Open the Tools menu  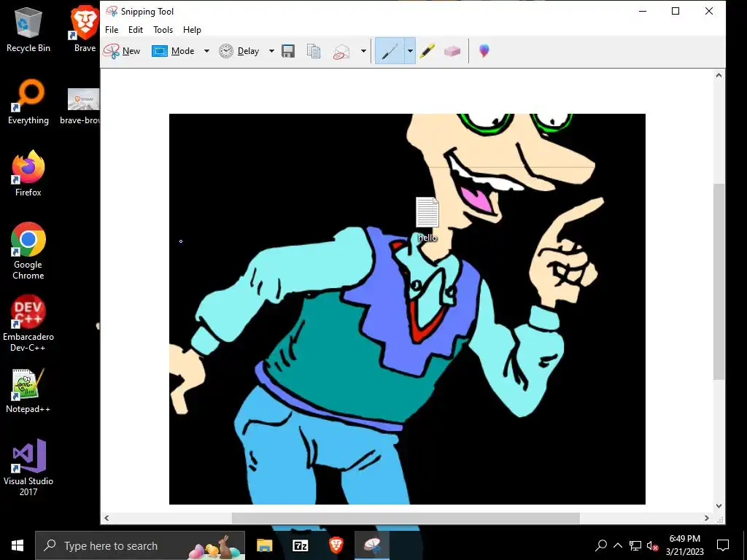tap(163, 29)
